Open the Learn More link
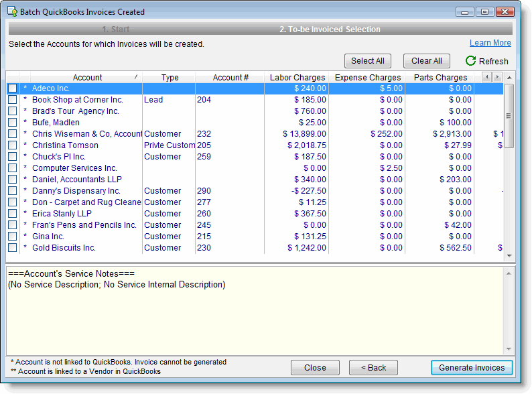 (x=490, y=43)
